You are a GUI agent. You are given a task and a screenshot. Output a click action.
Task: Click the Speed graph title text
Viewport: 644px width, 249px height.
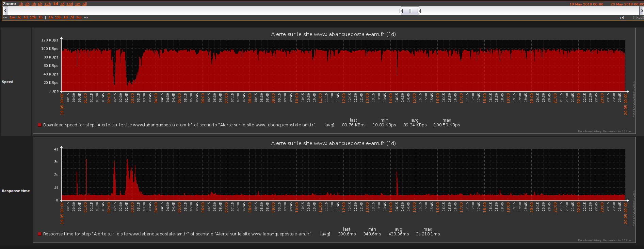[x=333, y=34]
